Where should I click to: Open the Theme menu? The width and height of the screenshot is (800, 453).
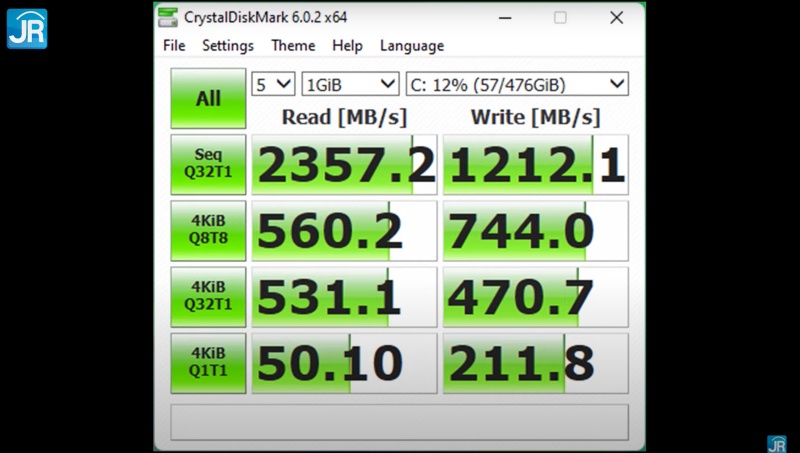point(293,46)
